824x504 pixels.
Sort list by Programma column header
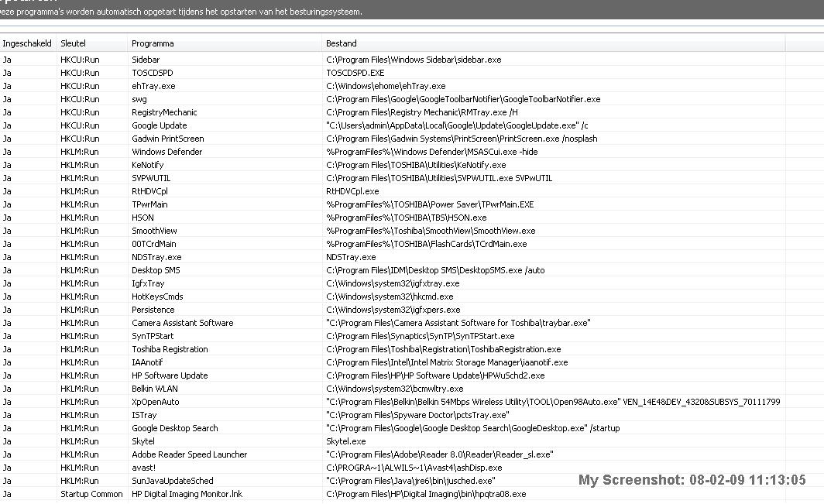pyautogui.click(x=153, y=43)
